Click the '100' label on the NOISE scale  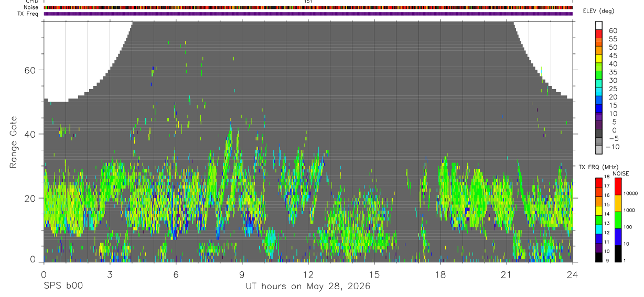click(x=628, y=227)
